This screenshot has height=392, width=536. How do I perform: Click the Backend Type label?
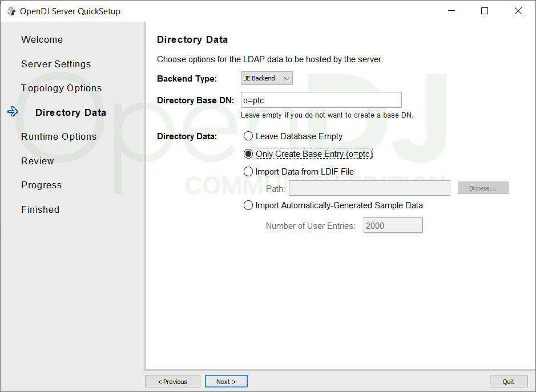tap(187, 79)
